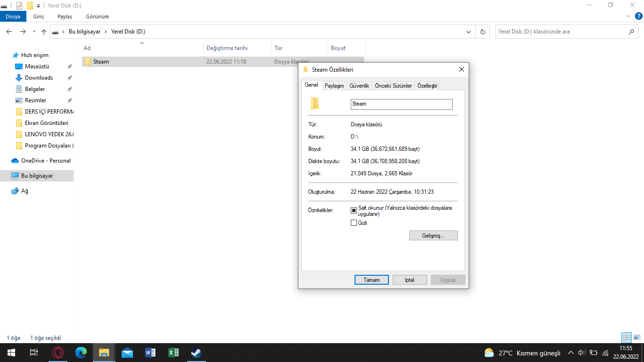644x362 pixels.
Task: Launch Microsoft Edge from the taskbar
Action: (81, 353)
